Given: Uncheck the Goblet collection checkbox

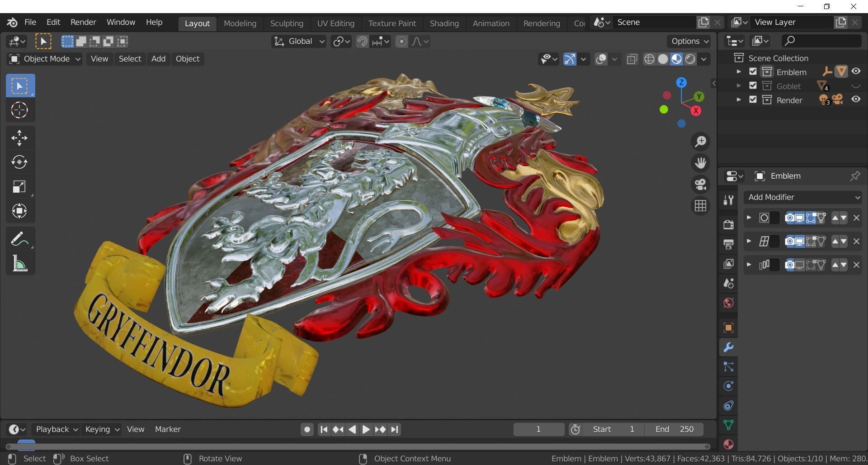Looking at the screenshot, I should pos(753,85).
